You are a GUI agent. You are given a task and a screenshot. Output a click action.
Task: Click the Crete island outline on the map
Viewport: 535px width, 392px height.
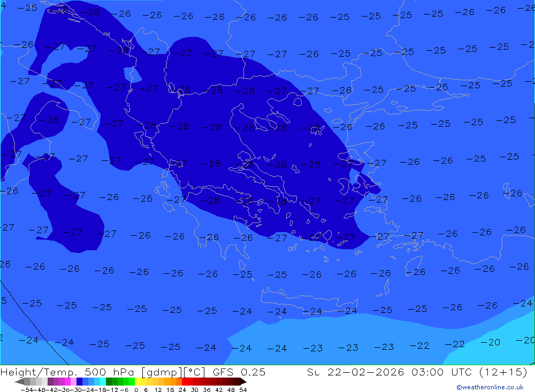(x=309, y=300)
